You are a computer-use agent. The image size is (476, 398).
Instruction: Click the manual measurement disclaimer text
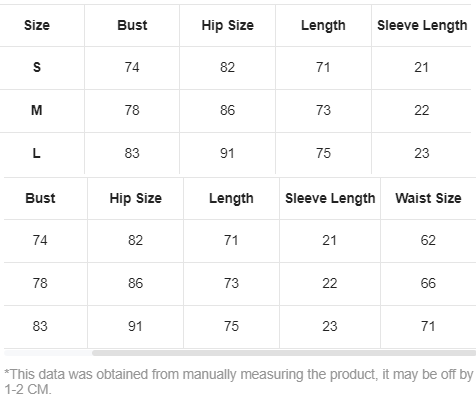click(x=239, y=382)
